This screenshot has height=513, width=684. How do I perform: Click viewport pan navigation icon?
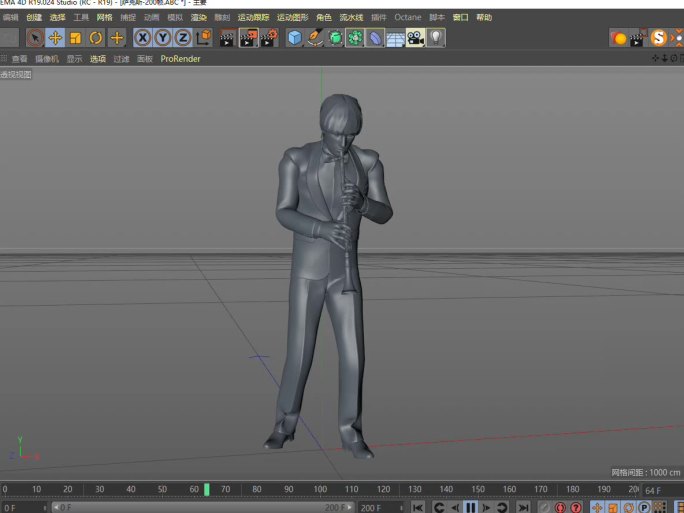(655, 58)
